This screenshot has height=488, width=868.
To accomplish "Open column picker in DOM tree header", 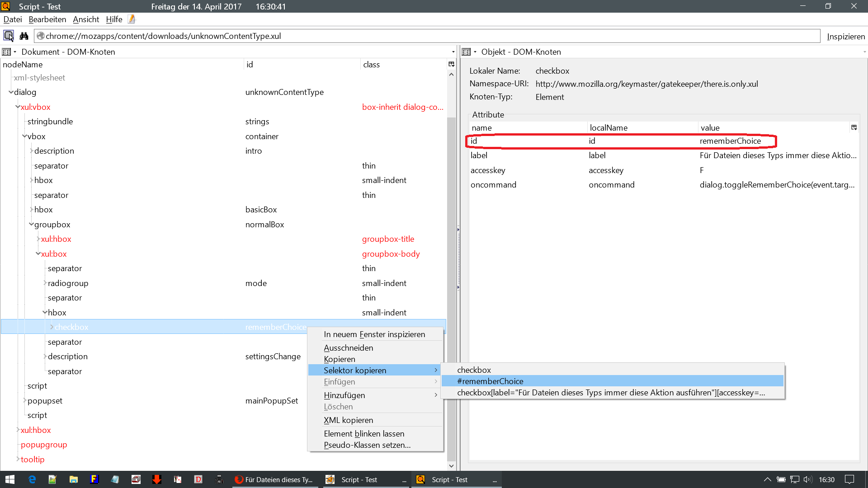I will [451, 64].
